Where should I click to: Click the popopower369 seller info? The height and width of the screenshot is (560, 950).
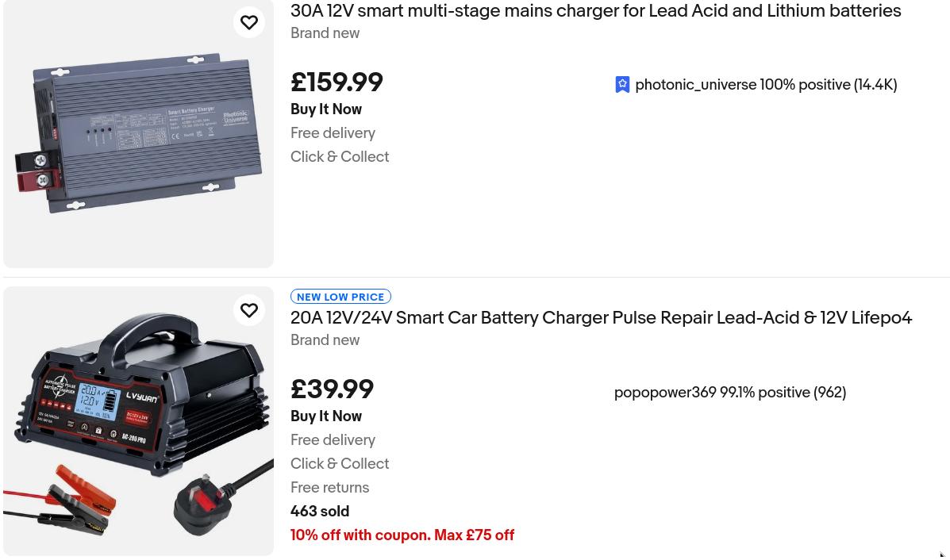[x=729, y=393]
